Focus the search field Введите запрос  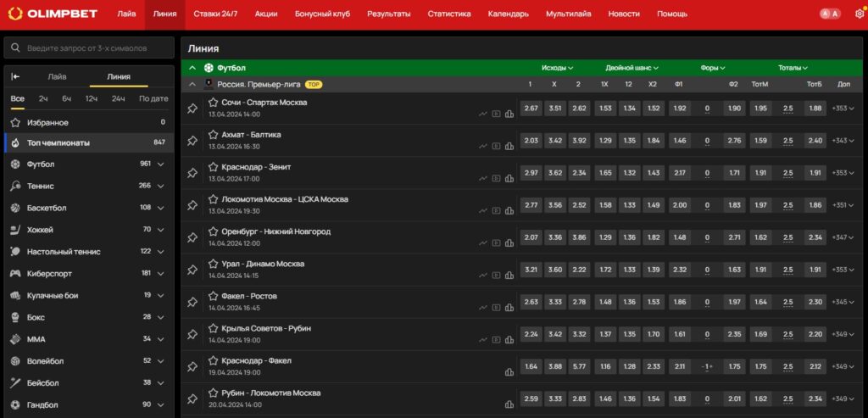(88, 48)
